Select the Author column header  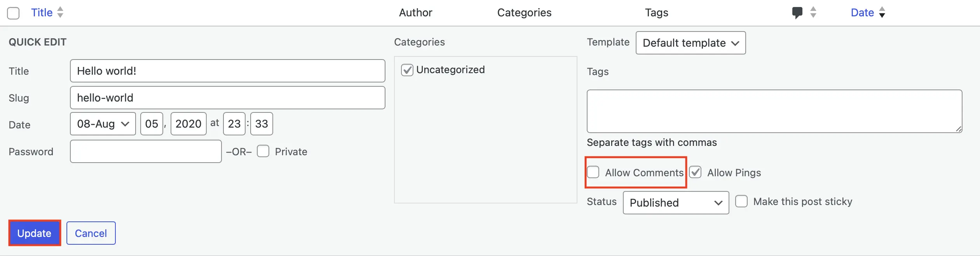tap(415, 12)
